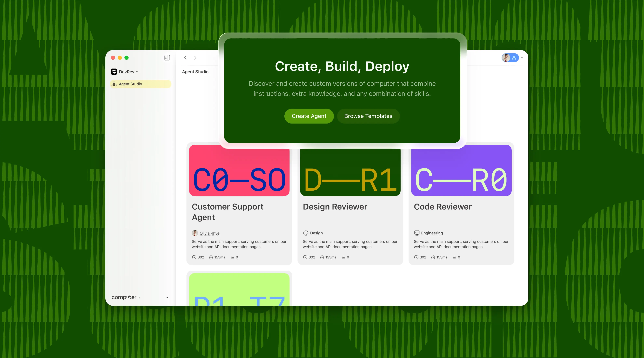Click warning triangle icon on Code Reviewer
The width and height of the screenshot is (644, 358).
pos(454,257)
